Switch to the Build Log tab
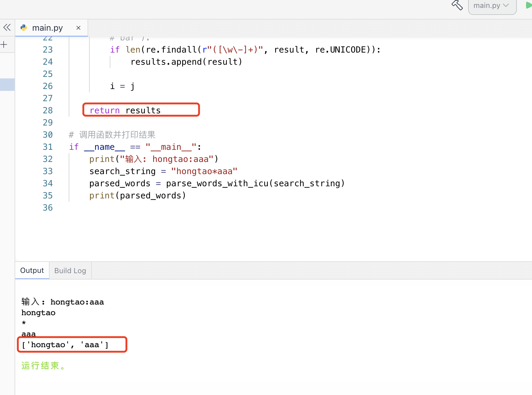The height and width of the screenshot is (395, 532). [x=70, y=270]
